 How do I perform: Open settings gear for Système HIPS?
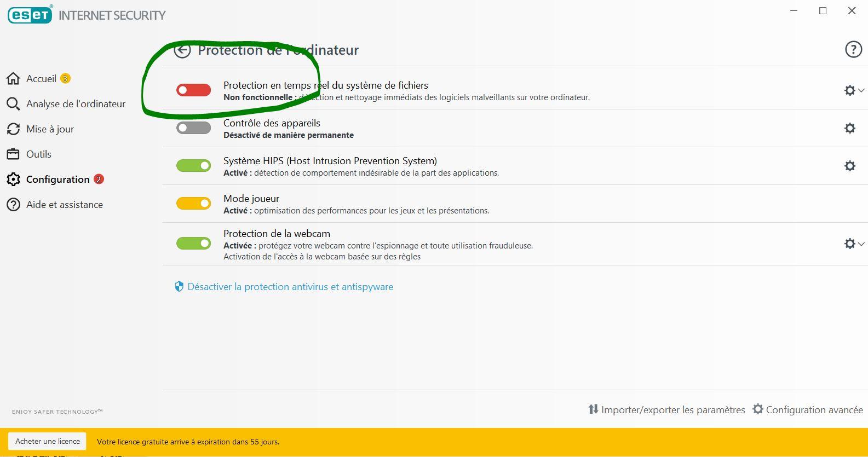pyautogui.click(x=850, y=166)
